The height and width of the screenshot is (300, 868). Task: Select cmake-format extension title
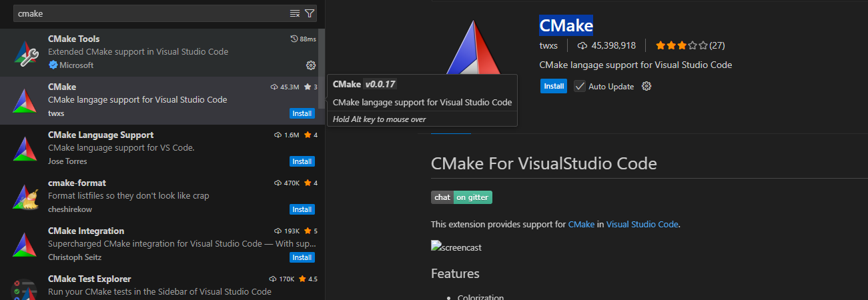pos(77,183)
